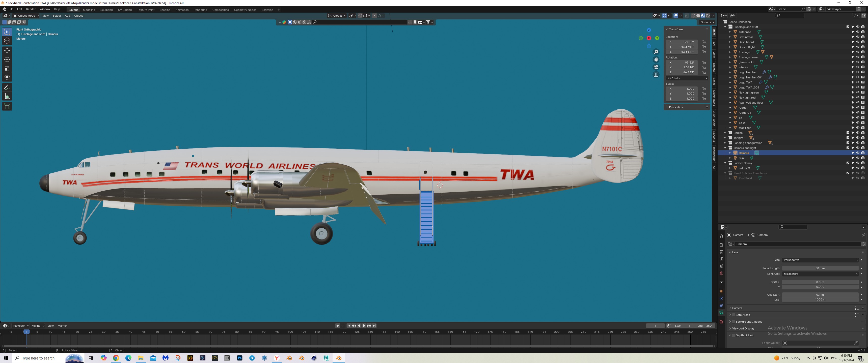Open the Lens Unit Millimeters dropdown

(820, 274)
